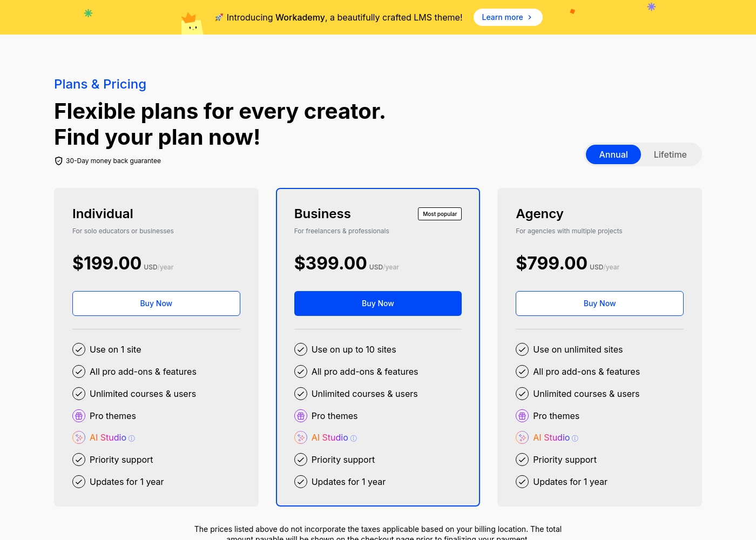Click the checkmark icon next to Use on 1 site
The image size is (756, 540).
point(79,349)
